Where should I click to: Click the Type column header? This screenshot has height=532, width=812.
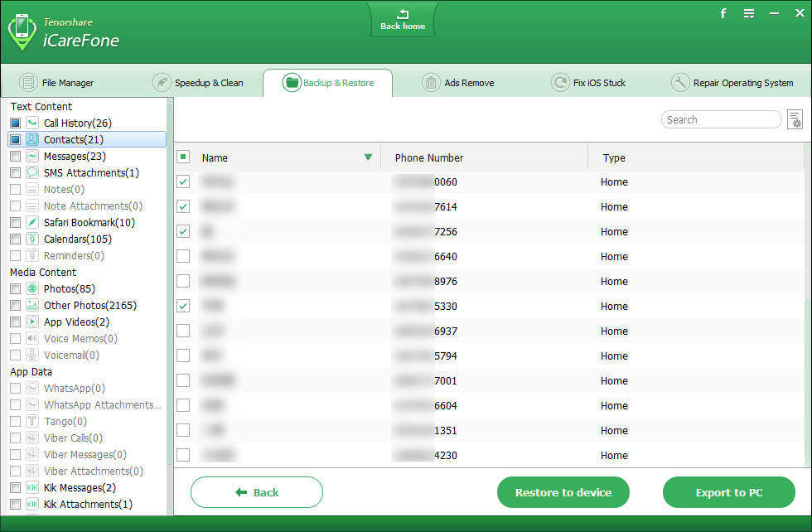[697, 157]
